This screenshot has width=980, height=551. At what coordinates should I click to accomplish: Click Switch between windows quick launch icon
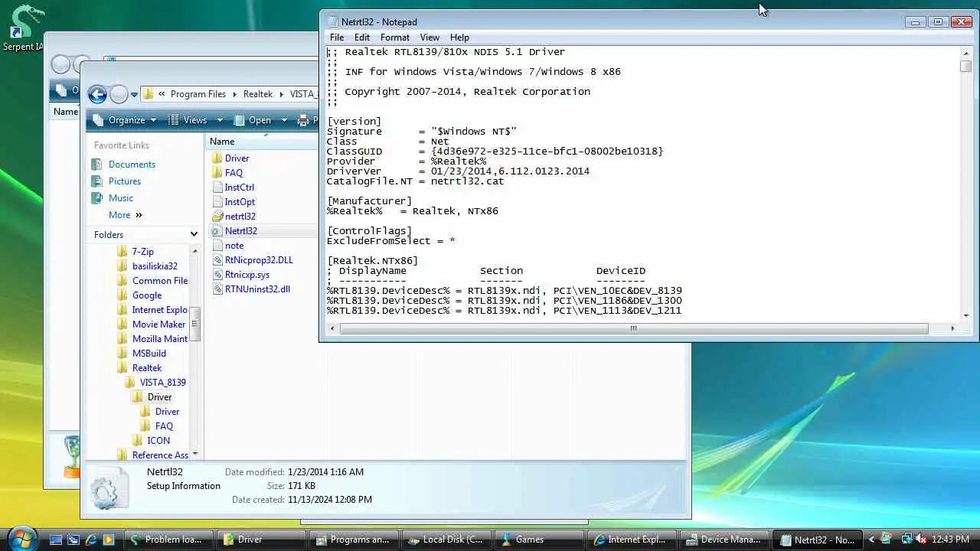tap(73, 540)
